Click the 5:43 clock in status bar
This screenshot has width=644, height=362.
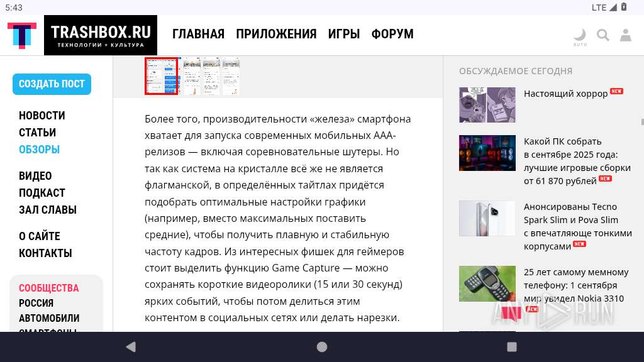point(14,8)
